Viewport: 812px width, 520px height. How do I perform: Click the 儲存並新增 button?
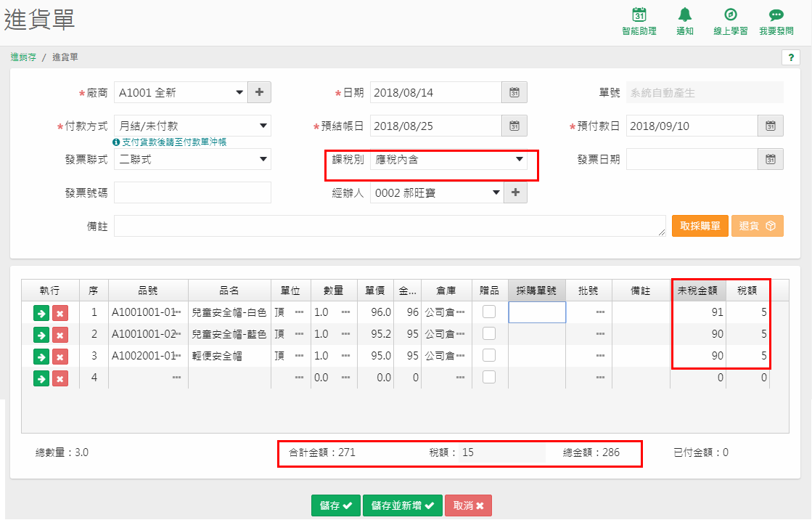tap(403, 505)
